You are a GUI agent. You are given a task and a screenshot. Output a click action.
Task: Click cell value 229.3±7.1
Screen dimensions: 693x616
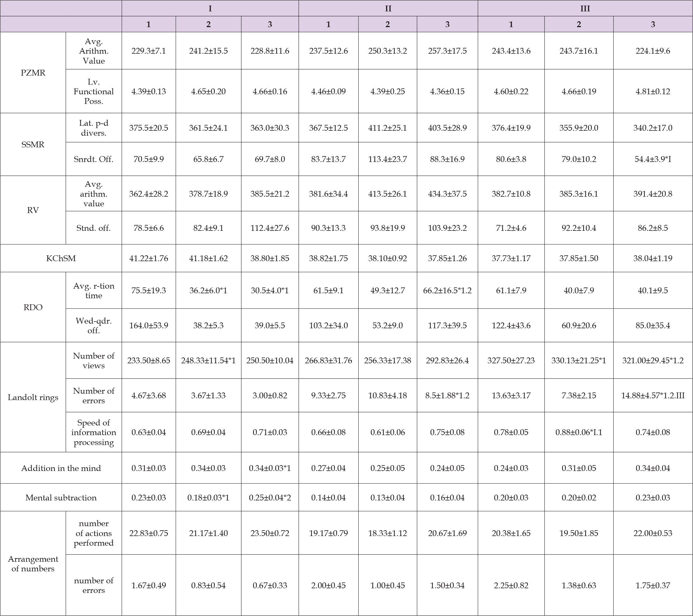click(x=149, y=51)
